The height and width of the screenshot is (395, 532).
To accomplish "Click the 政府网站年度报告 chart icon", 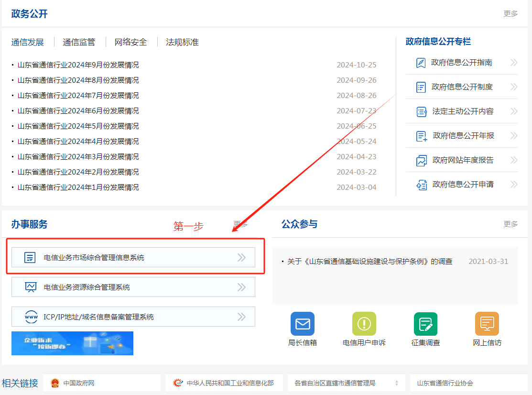I will [422, 161].
